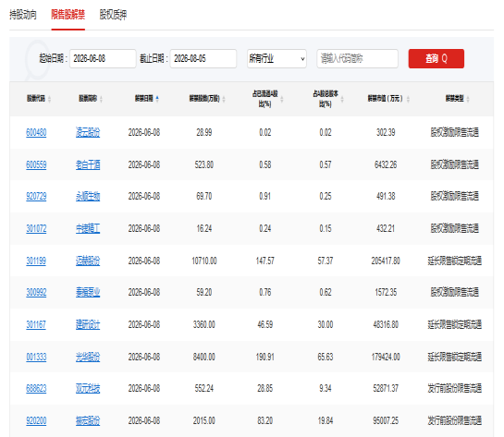
Task: Sort by 解禁市值(万元) column icon
Action: tap(408, 99)
